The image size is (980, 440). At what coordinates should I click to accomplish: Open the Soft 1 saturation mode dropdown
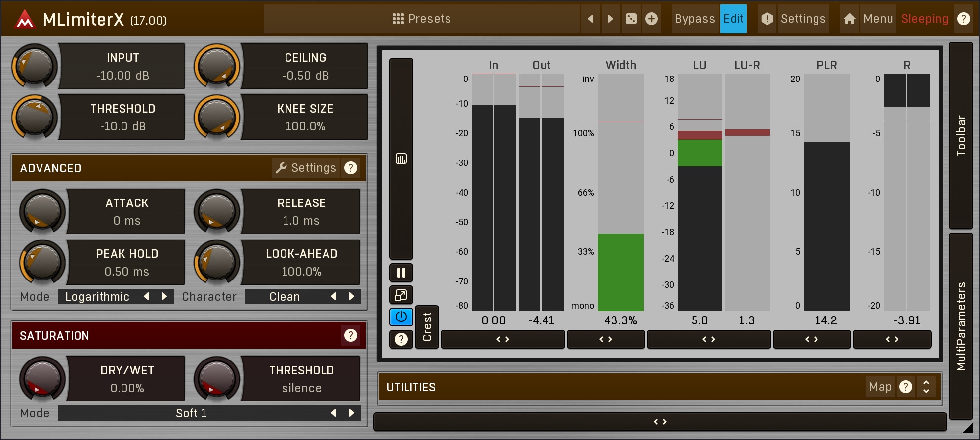pos(192,413)
